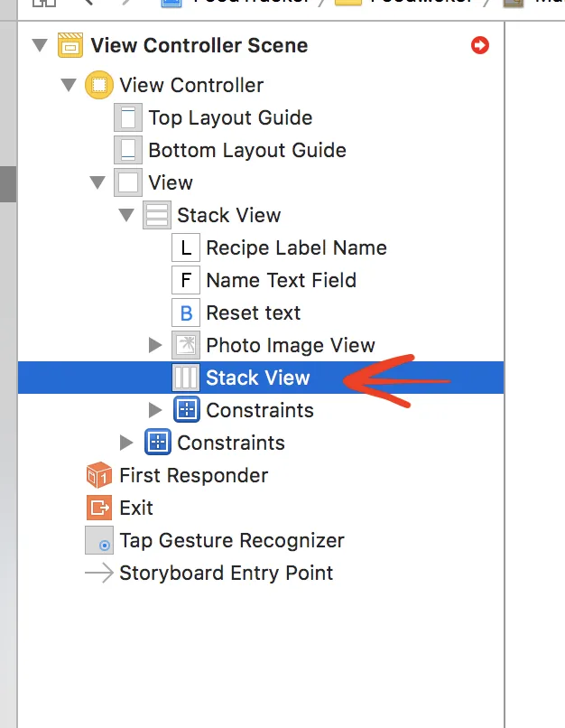
Task: Expand the Photo Image View row
Action: coord(155,345)
